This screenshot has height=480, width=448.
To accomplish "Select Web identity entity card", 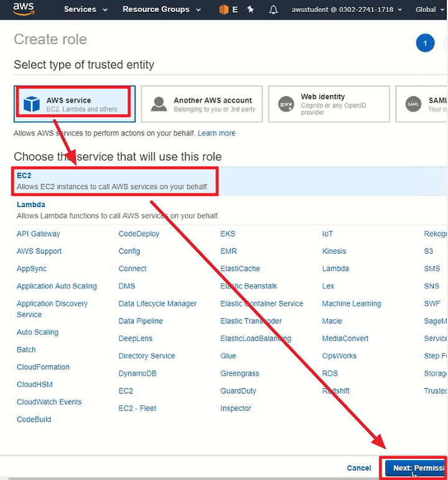I will pyautogui.click(x=329, y=104).
